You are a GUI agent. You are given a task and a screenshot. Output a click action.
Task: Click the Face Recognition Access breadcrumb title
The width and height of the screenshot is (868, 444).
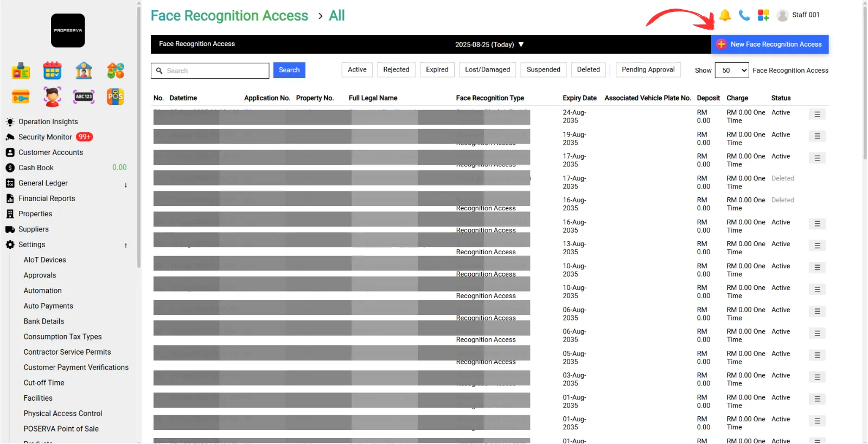pos(229,16)
